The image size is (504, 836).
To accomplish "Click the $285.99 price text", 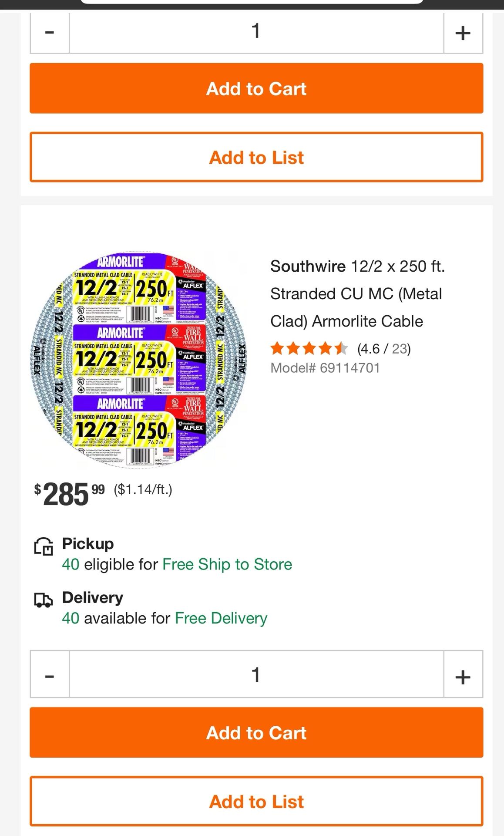I will 70,494.
